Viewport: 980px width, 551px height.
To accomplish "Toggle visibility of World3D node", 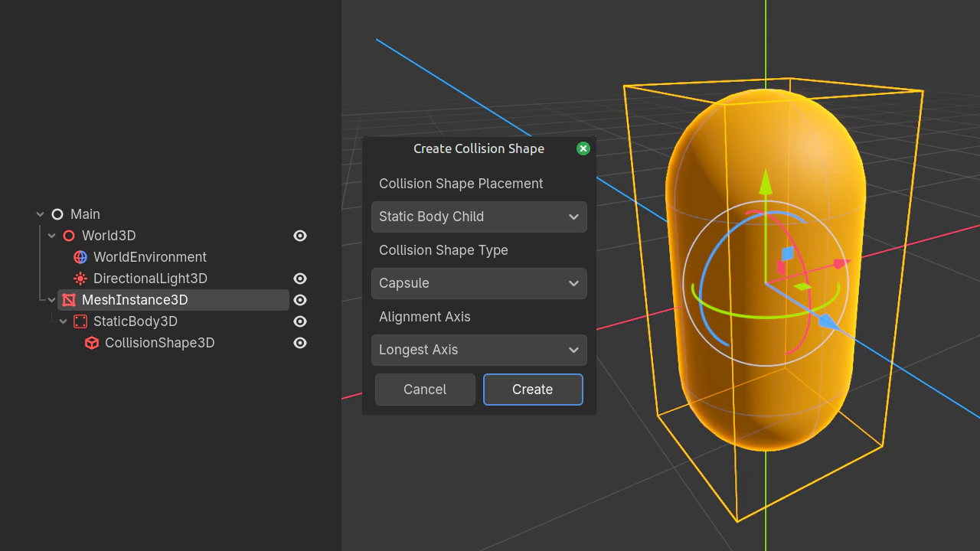I will tap(300, 236).
